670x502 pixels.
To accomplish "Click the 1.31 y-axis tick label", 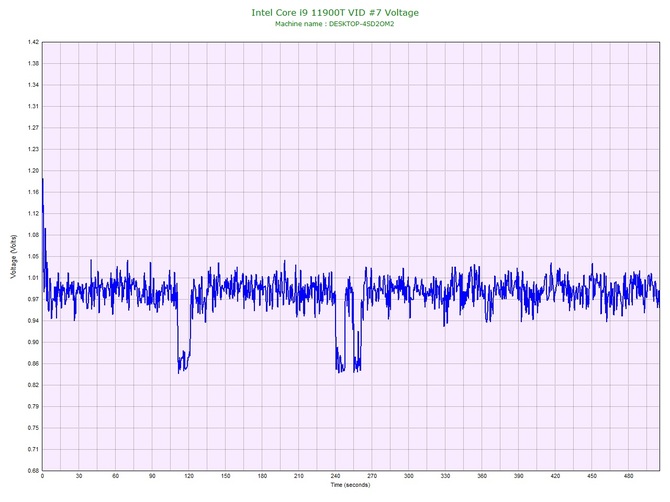I will pos(33,106).
